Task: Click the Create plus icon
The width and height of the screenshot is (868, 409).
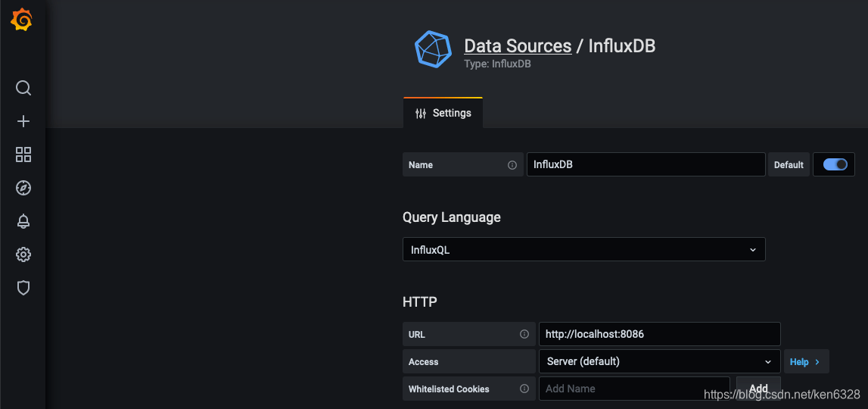Action: pyautogui.click(x=23, y=121)
